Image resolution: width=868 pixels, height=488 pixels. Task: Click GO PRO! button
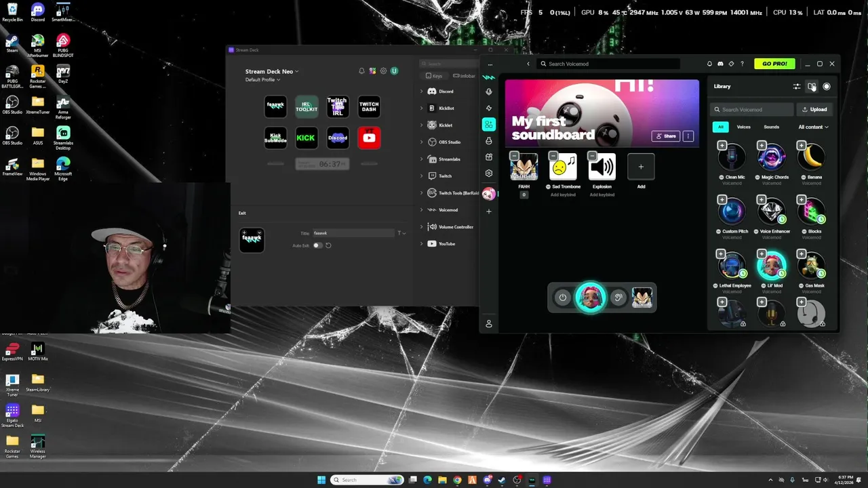774,64
